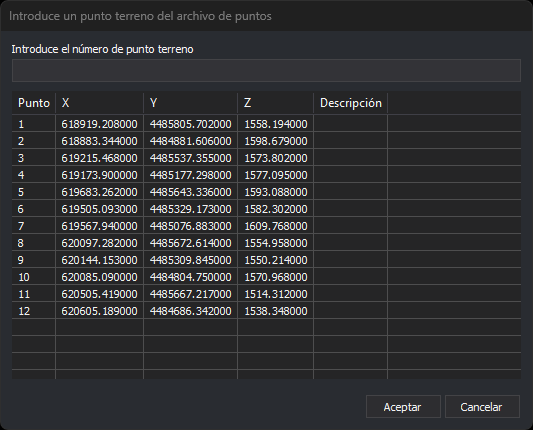Viewport: 533px width, 430px height.
Task: Click Z value 1577.095000
Action: click(276, 175)
